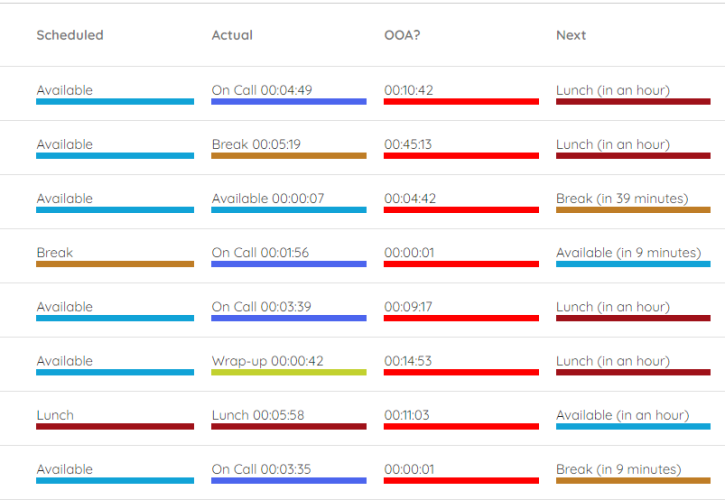Open the Wrap-up 00:00:42 status
This screenshot has height=500, width=725.
(x=267, y=361)
